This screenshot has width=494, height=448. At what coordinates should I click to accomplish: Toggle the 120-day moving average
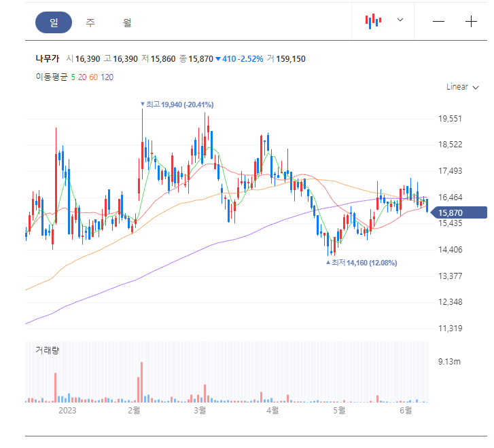(107, 77)
